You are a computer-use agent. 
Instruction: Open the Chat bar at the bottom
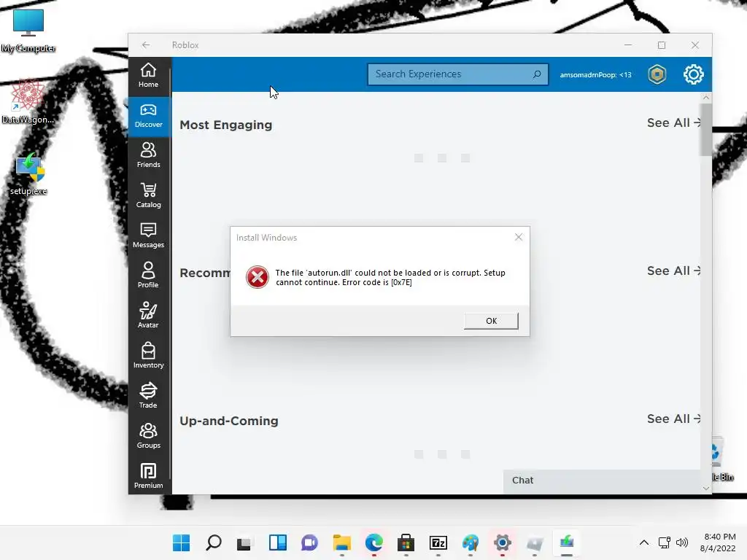[x=602, y=481]
